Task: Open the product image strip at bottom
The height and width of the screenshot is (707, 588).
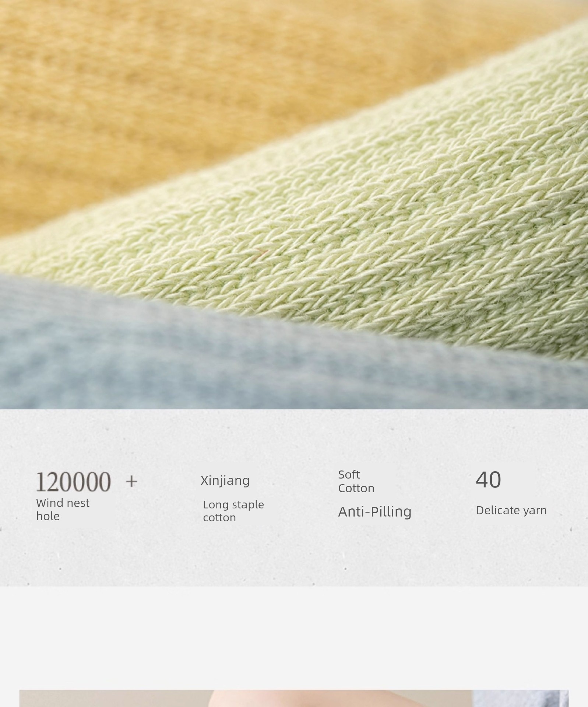Action: (294, 698)
